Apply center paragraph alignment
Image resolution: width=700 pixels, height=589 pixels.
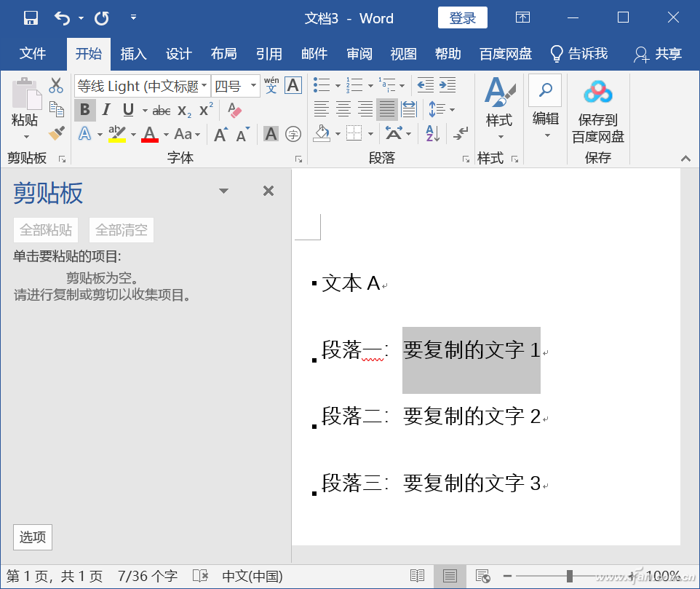point(342,108)
